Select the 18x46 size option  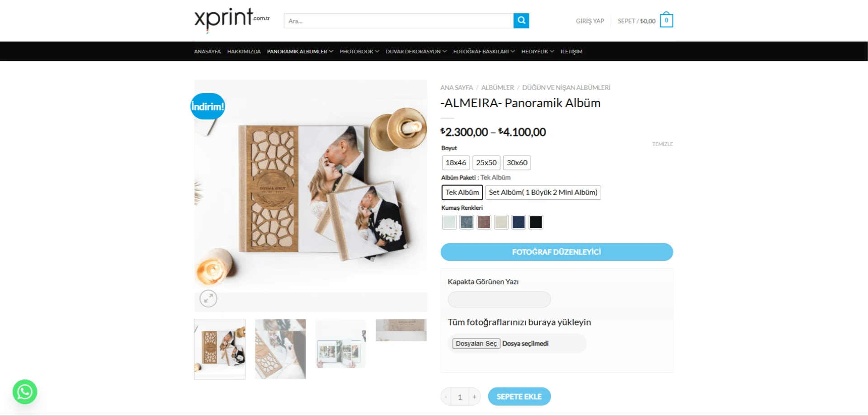(456, 162)
